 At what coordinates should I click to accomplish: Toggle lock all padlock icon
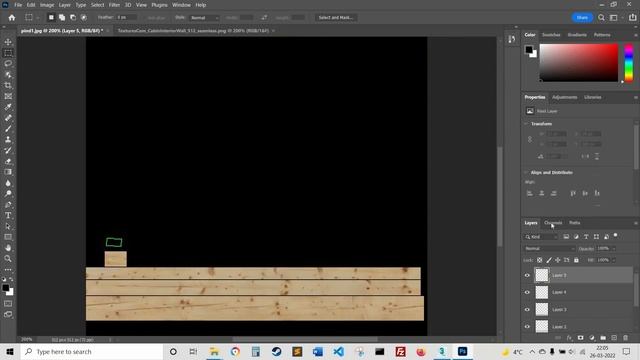576,260
